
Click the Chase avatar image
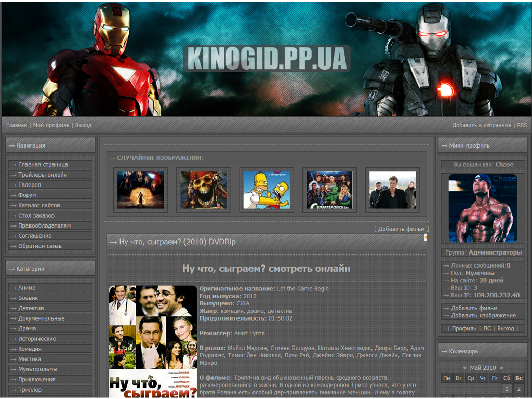pos(483,208)
